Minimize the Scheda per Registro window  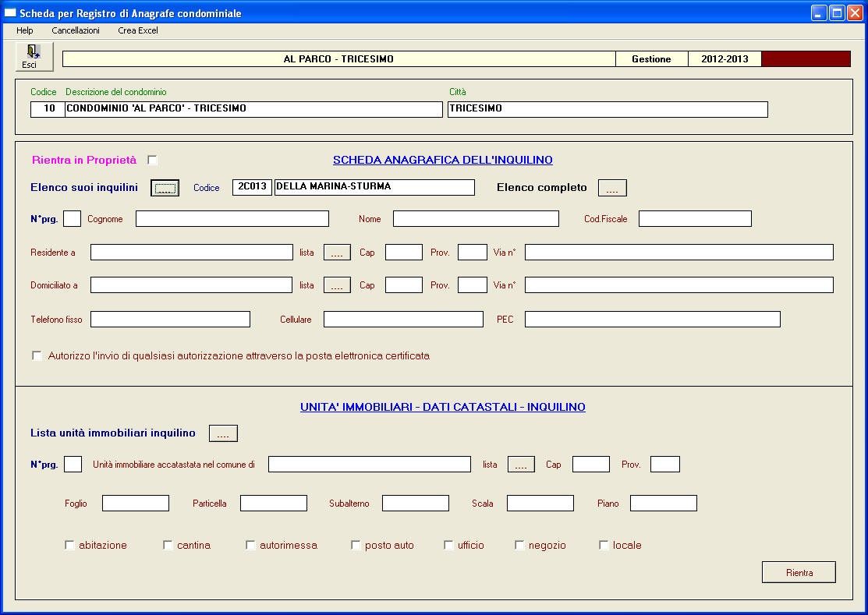(x=819, y=12)
